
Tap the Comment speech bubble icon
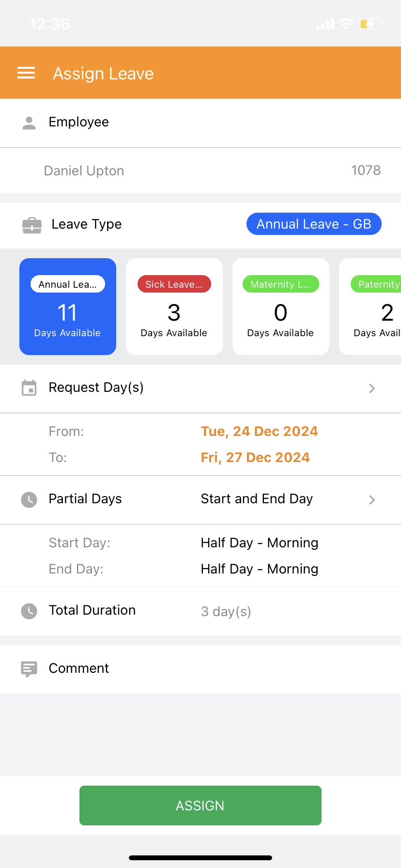(29, 669)
